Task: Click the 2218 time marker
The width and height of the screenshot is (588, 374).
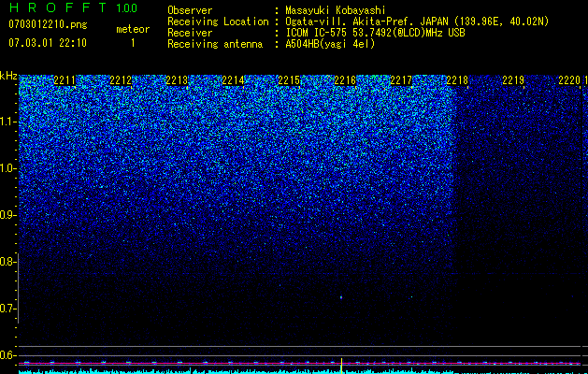Action: 457,80
